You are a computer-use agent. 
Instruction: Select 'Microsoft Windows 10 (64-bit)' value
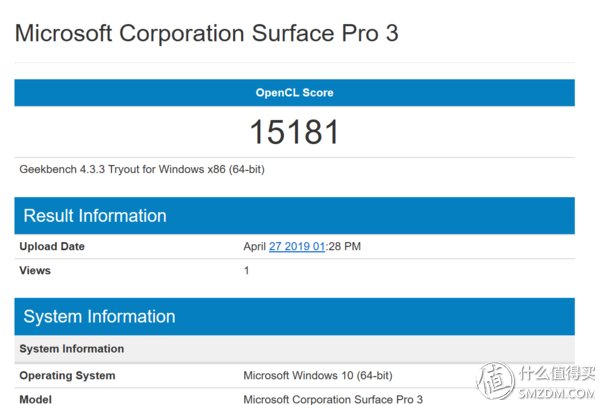(318, 375)
